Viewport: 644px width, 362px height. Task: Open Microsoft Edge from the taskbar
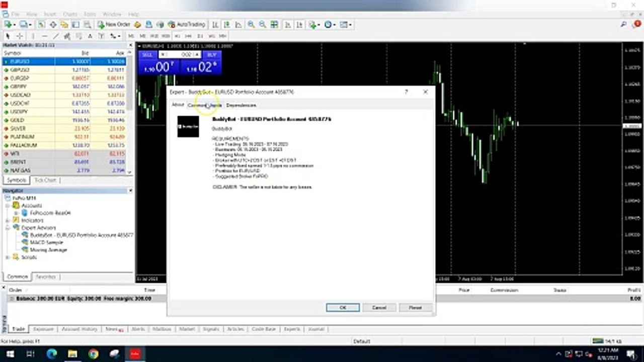(52, 354)
